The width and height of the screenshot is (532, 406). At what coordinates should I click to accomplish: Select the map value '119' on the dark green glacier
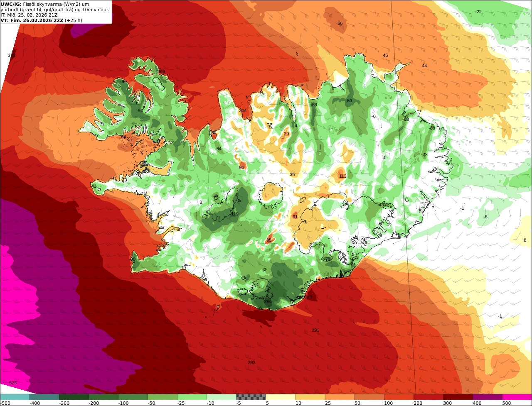(235, 214)
